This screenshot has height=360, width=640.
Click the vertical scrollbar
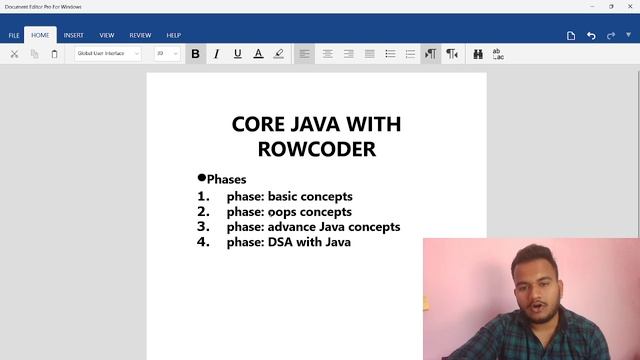(638, 154)
